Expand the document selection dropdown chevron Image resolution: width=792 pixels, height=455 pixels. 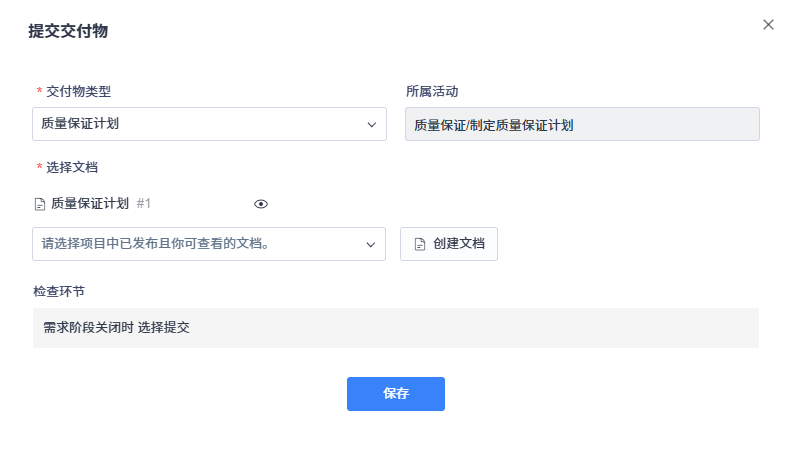(x=370, y=244)
